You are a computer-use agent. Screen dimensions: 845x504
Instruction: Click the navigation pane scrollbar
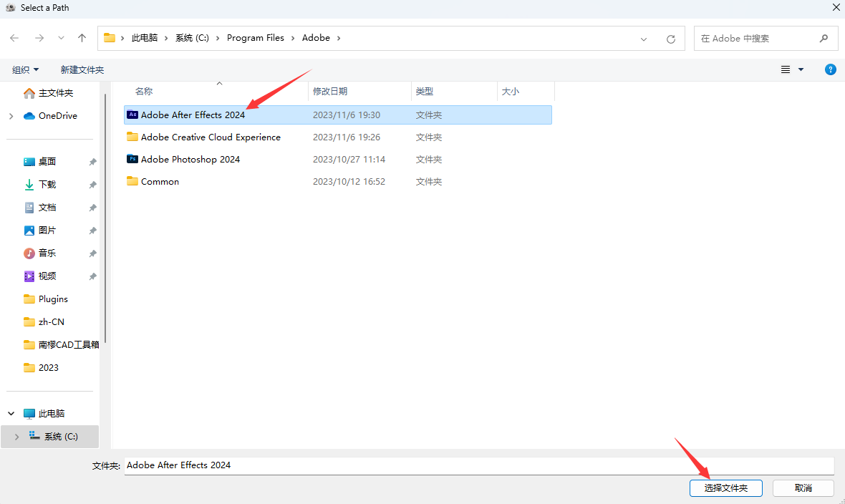[x=105, y=218]
